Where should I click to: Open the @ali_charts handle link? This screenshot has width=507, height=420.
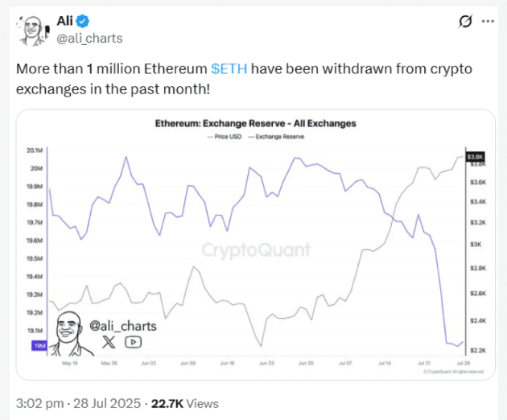click(x=82, y=38)
